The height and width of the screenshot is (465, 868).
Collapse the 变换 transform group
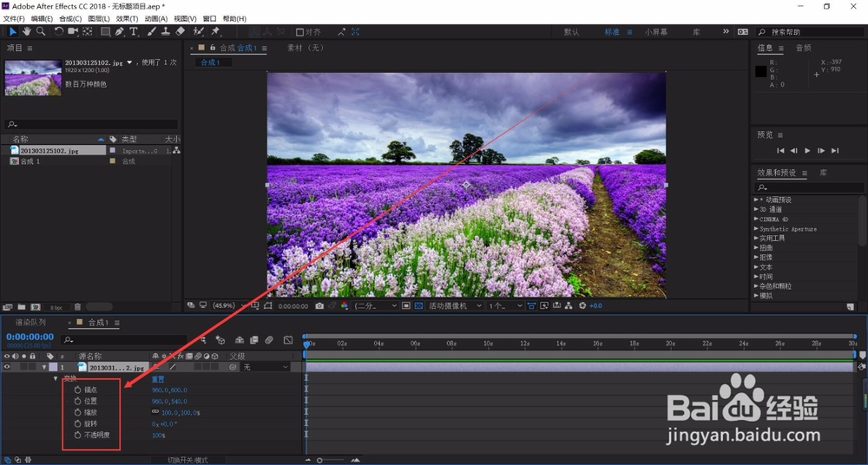click(x=56, y=378)
